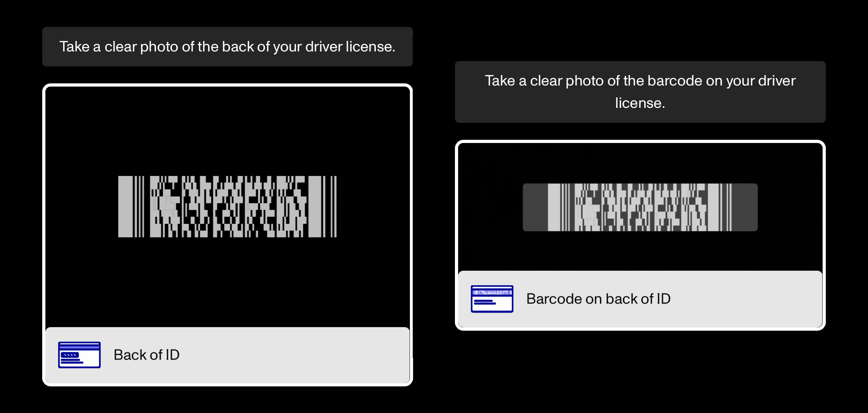This screenshot has width=868, height=413.
Task: Tap the black preview area above the left barcode
Action: pos(227,131)
